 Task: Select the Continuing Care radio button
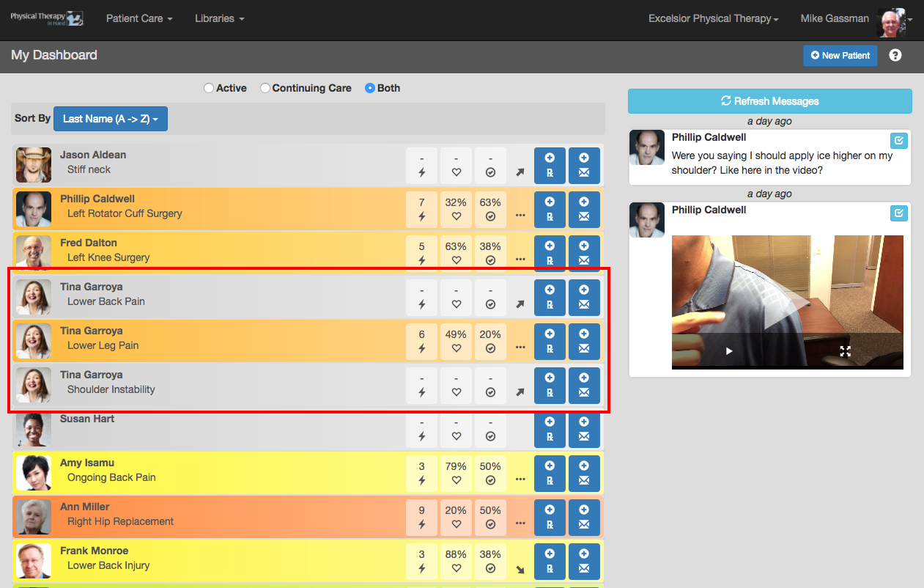tap(265, 88)
